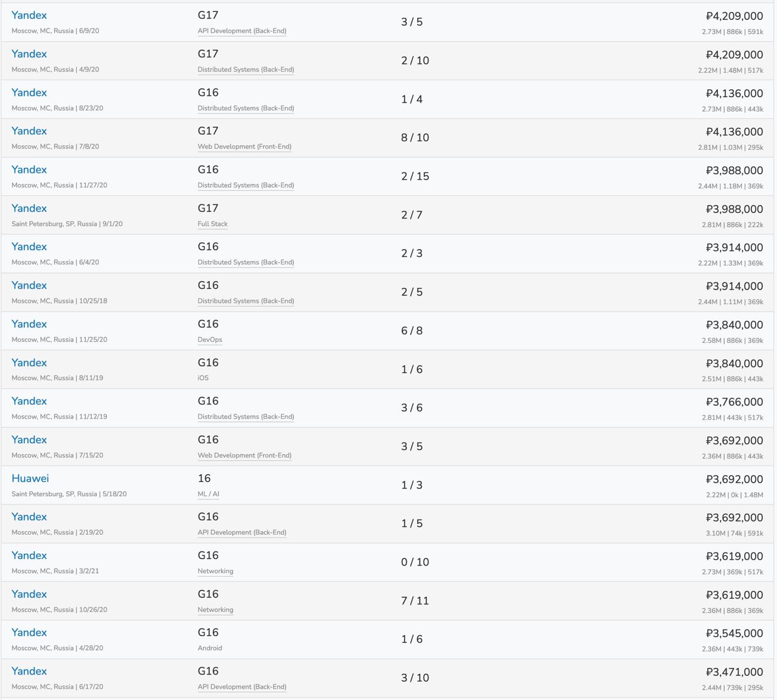
Task: Click API Development tag in the 2/19/20 row
Action: (242, 532)
